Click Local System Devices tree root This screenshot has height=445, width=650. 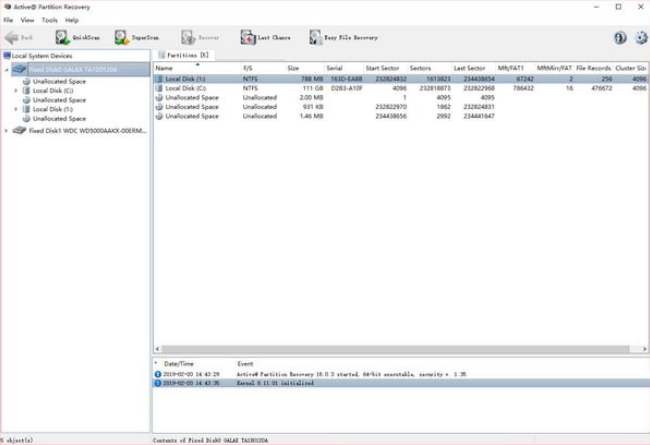click(x=42, y=56)
